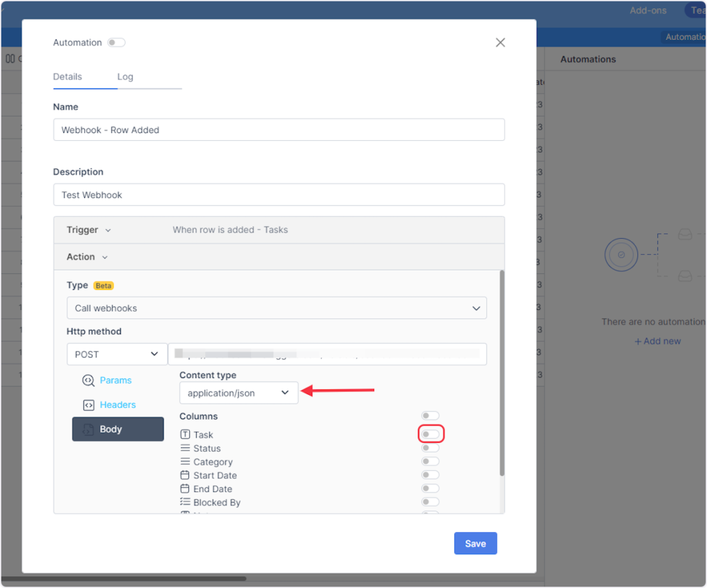Open Content type application/json dropdown
Viewport: 707px width, 588px height.
pos(238,393)
